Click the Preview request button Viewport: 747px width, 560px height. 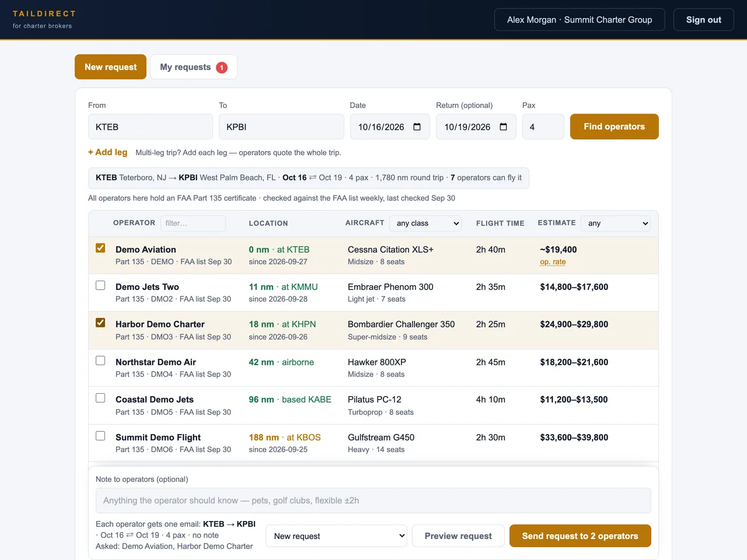(458, 536)
